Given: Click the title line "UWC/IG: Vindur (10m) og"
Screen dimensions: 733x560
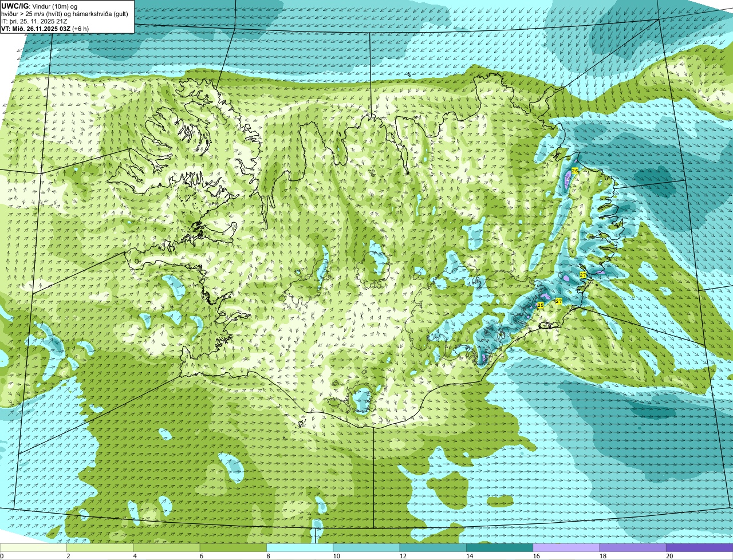Looking at the screenshot, I should (x=40, y=6).
